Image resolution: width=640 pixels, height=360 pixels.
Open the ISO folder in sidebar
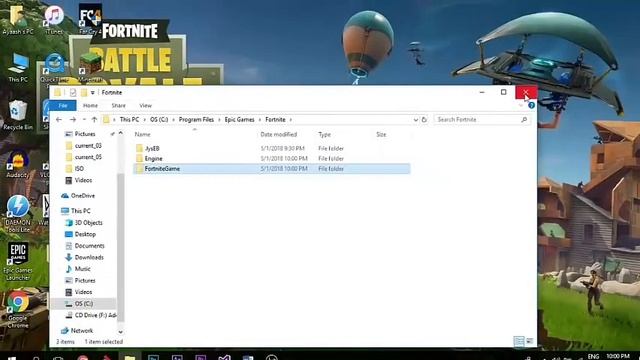tap(79, 169)
